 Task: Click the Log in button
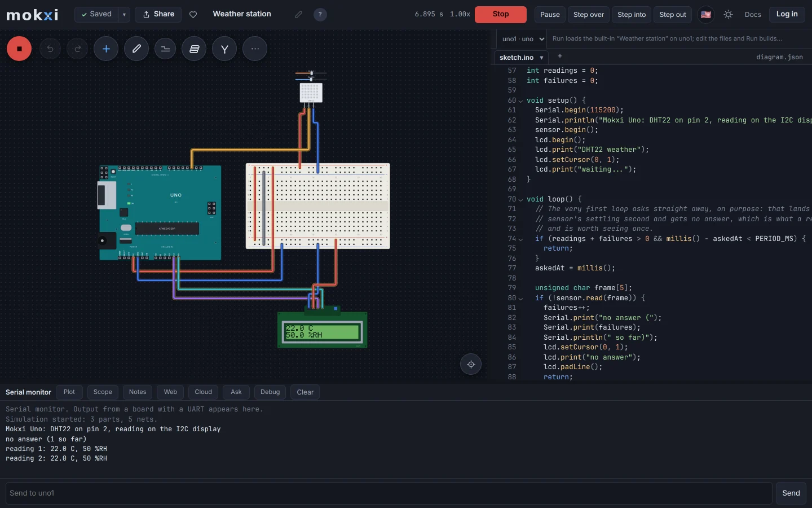click(x=787, y=14)
